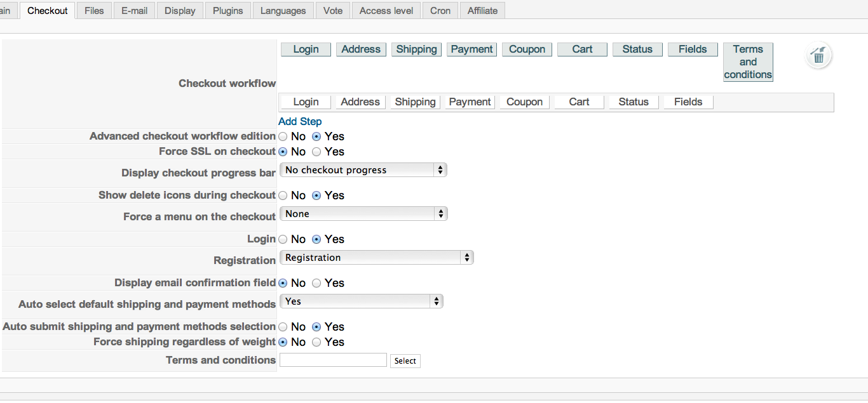The image size is (868, 403).
Task: Set Force shipping regardless of weight to Yes
Action: 316,342
